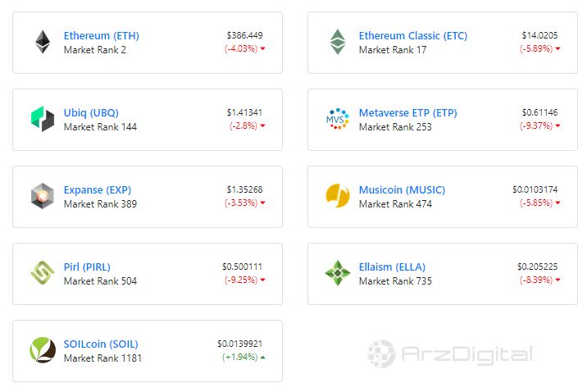The image size is (587, 392).
Task: Click the Market Rank 504 text
Action: tap(100, 281)
